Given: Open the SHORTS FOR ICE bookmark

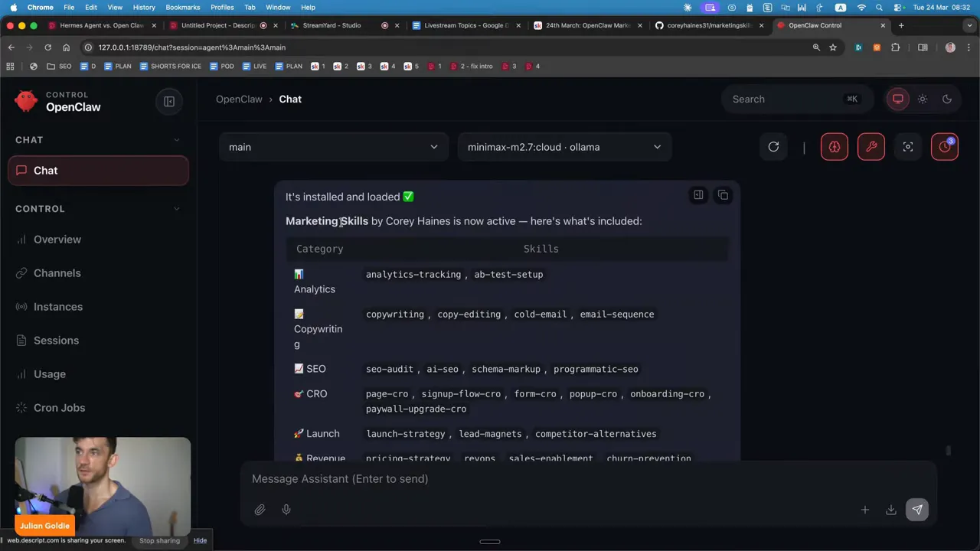Looking at the screenshot, I should pyautogui.click(x=170, y=67).
